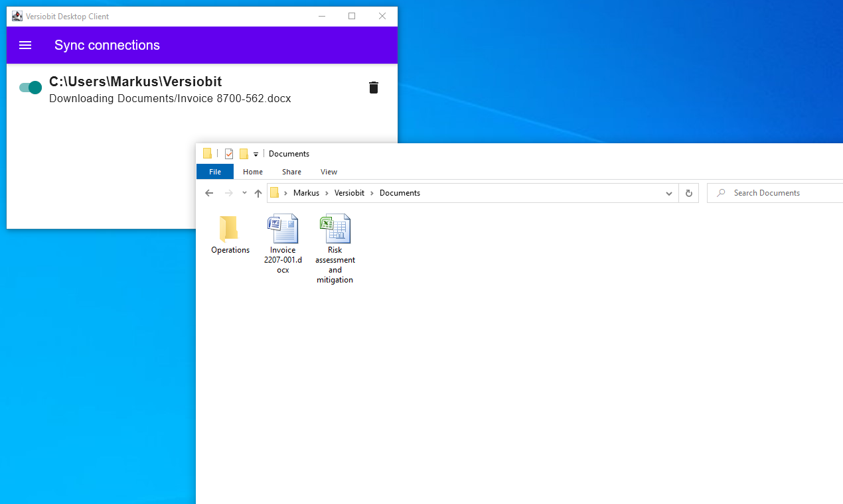
Task: Select Risk assessment and mitigation spreadsheet
Action: (335, 249)
